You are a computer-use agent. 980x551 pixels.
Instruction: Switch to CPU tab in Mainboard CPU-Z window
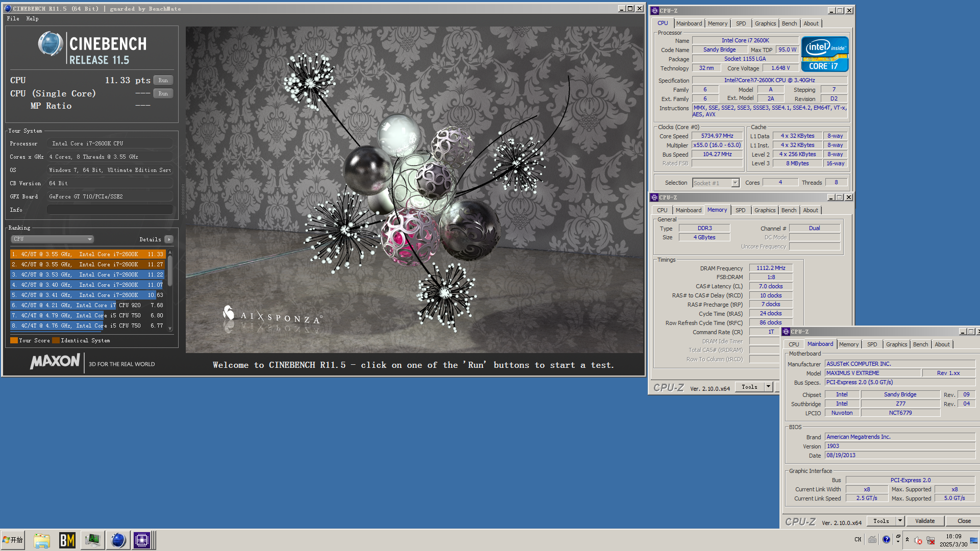794,344
